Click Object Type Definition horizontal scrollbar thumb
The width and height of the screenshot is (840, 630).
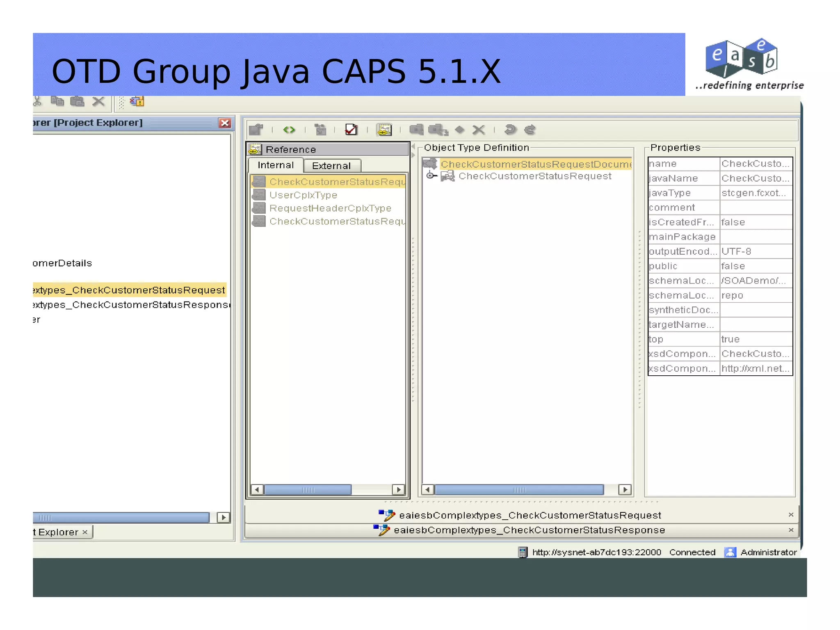pyautogui.click(x=519, y=489)
